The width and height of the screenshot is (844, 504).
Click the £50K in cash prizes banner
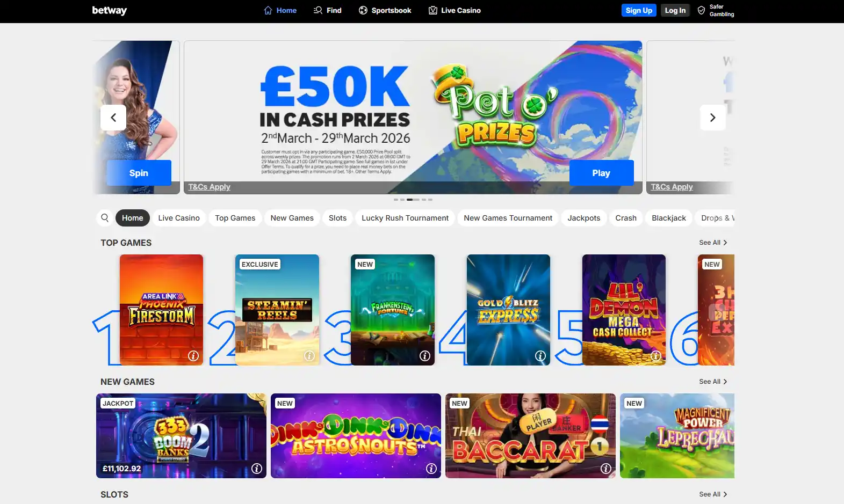click(x=413, y=117)
